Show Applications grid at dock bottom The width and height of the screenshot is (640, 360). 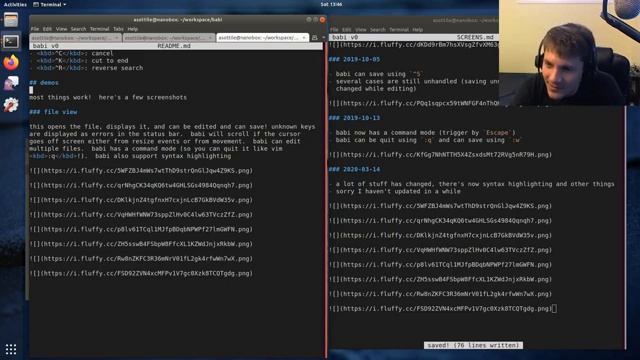pyautogui.click(x=11, y=349)
